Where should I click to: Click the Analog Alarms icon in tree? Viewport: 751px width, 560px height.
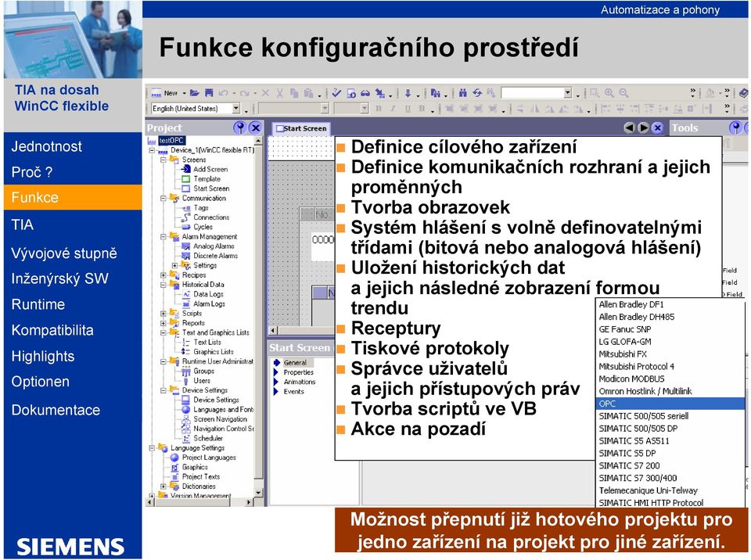[186, 246]
